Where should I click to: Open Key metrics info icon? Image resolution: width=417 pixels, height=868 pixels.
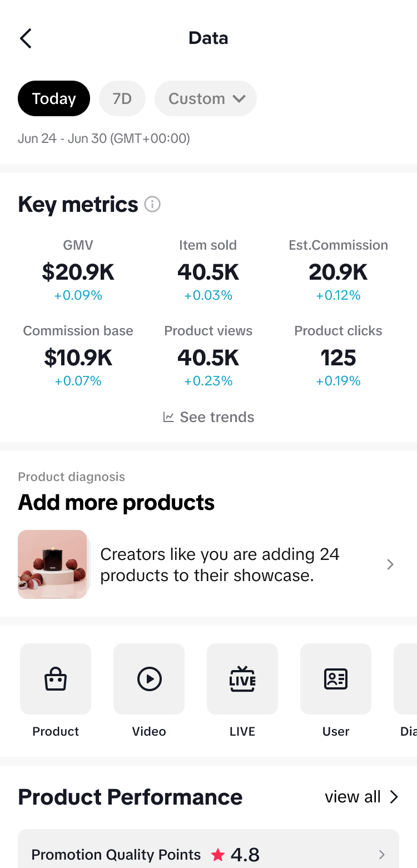[152, 205]
